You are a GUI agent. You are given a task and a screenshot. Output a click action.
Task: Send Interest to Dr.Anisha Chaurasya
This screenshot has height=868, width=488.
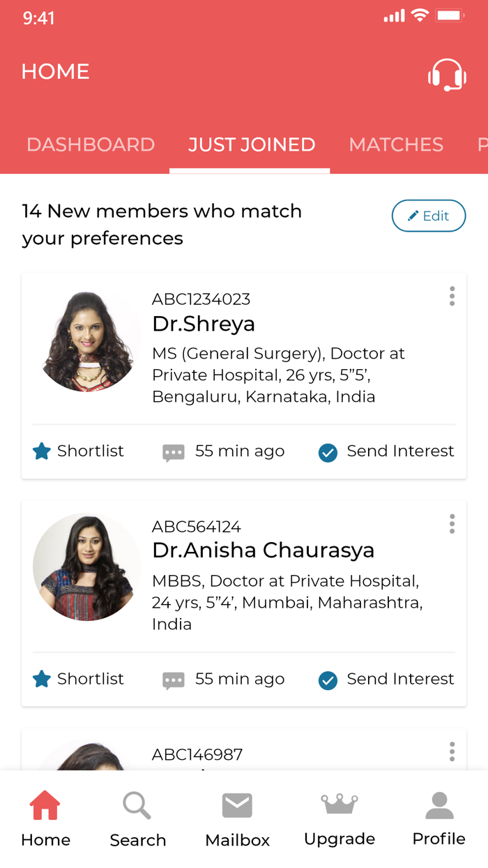(327, 680)
